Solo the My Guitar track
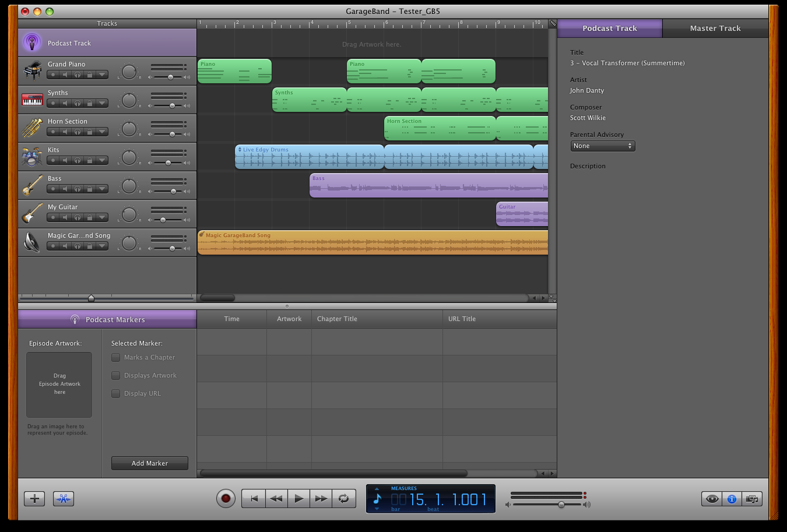 (x=78, y=217)
